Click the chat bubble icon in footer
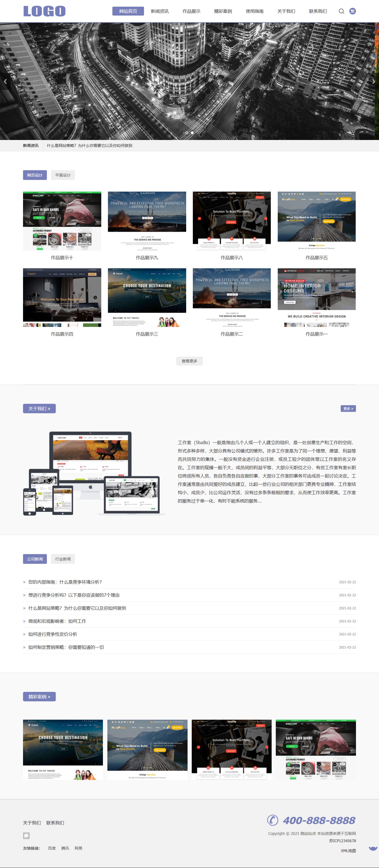 click(26, 836)
